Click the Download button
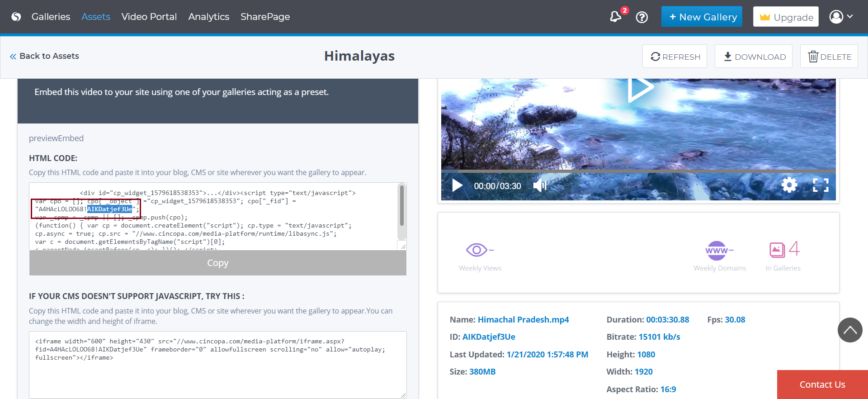Screen dimensions: 868x399 (x=754, y=57)
